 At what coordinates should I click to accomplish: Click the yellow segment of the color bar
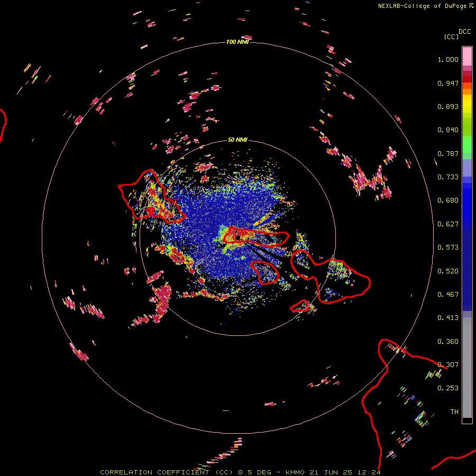pos(467,104)
